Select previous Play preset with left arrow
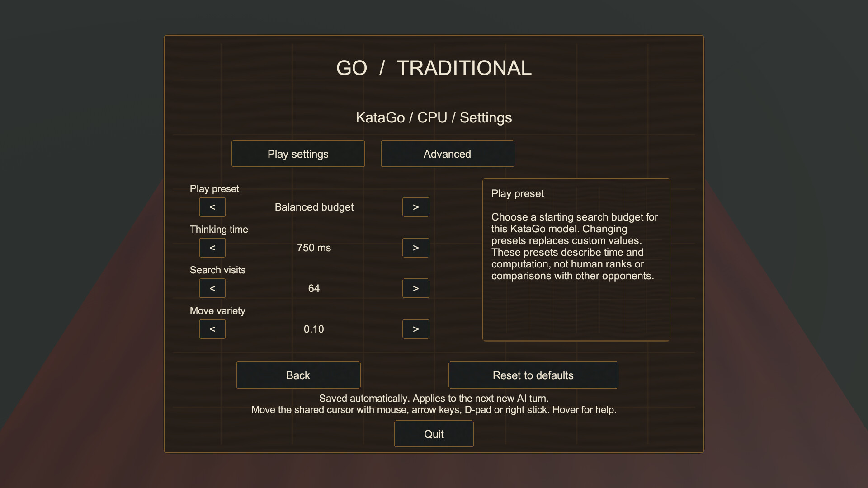This screenshot has height=488, width=868. pyautogui.click(x=212, y=207)
